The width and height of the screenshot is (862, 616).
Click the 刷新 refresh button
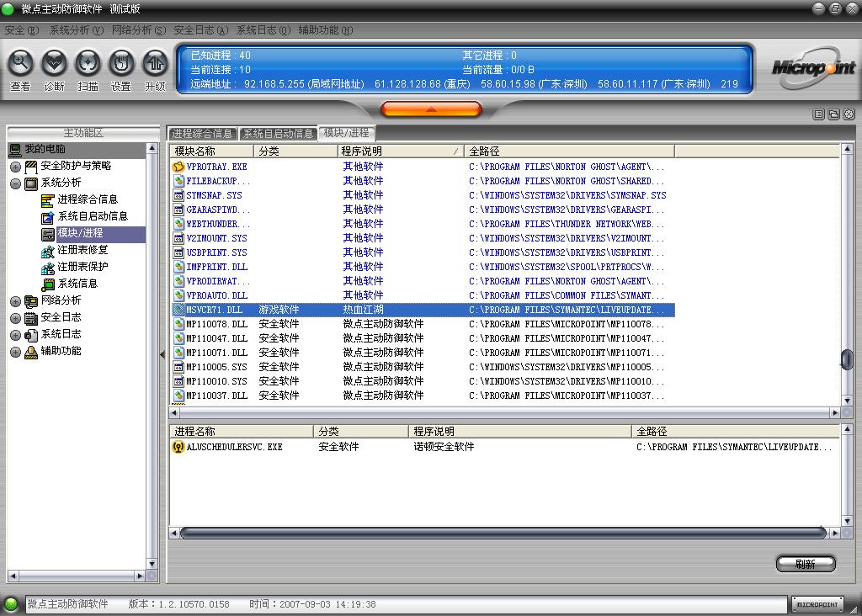[x=806, y=564]
